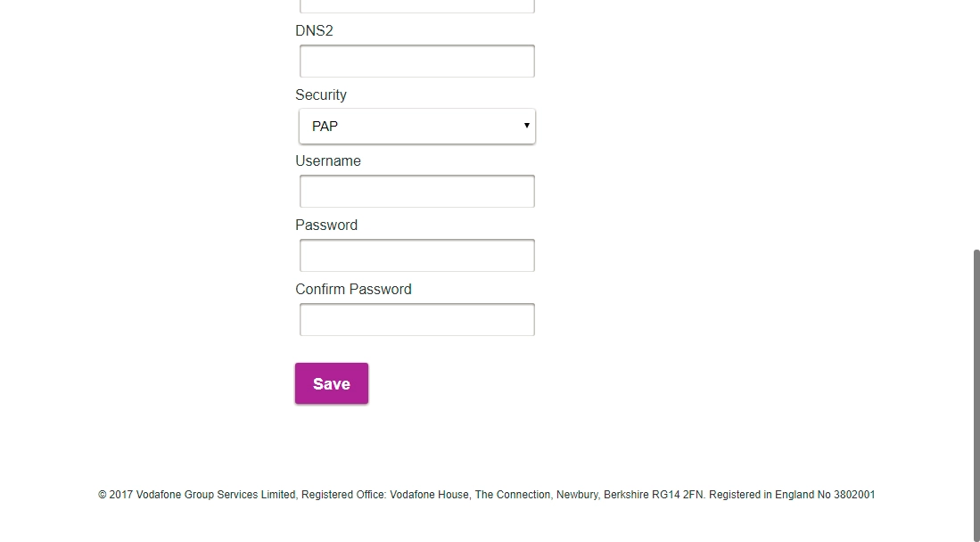Click the Confirm Password label
Screen dimensions: 980x542
tap(353, 289)
